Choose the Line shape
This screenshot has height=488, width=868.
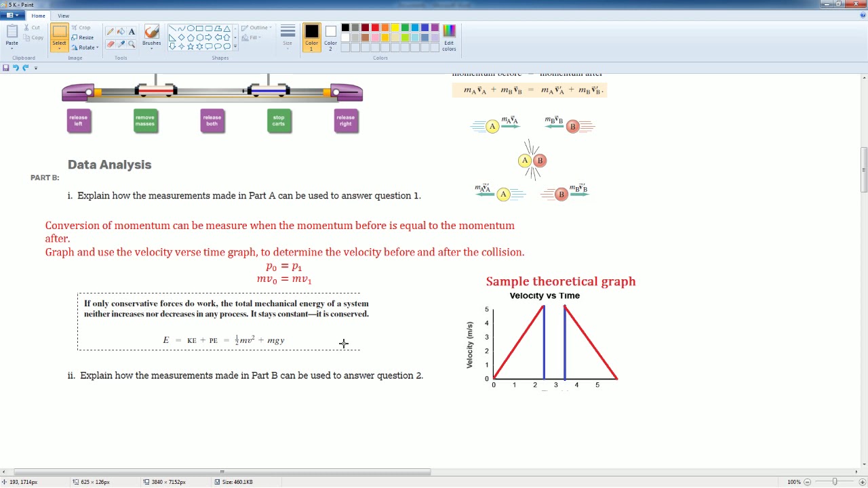point(172,28)
